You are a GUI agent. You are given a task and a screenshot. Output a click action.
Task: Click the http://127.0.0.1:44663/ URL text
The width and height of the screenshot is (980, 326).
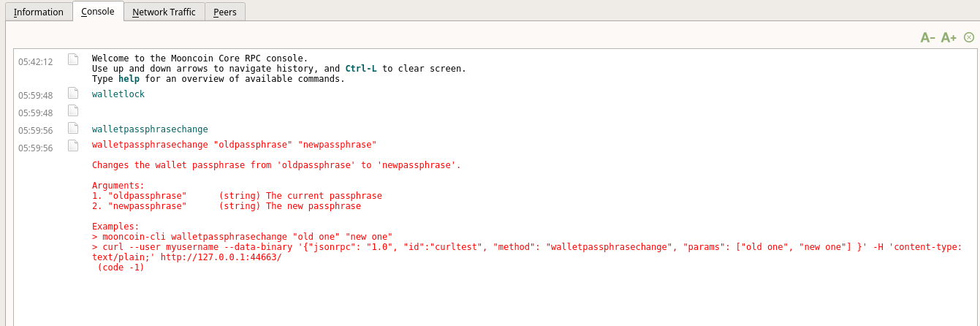tap(221, 257)
